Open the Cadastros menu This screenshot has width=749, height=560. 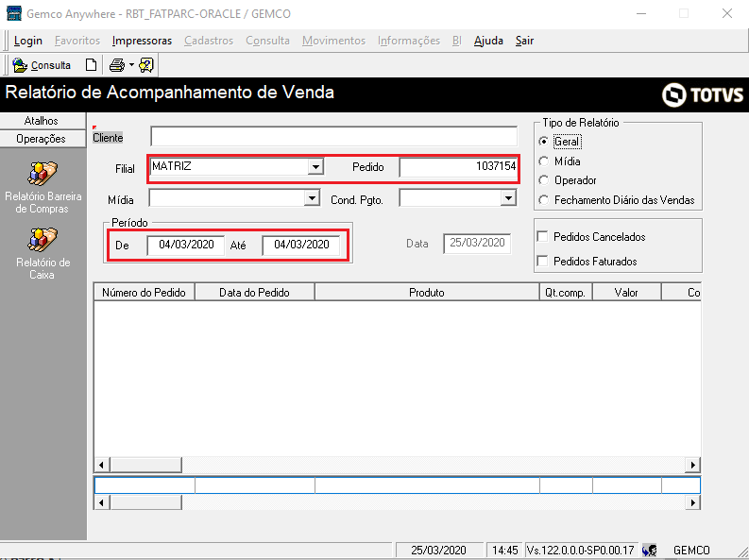point(209,41)
